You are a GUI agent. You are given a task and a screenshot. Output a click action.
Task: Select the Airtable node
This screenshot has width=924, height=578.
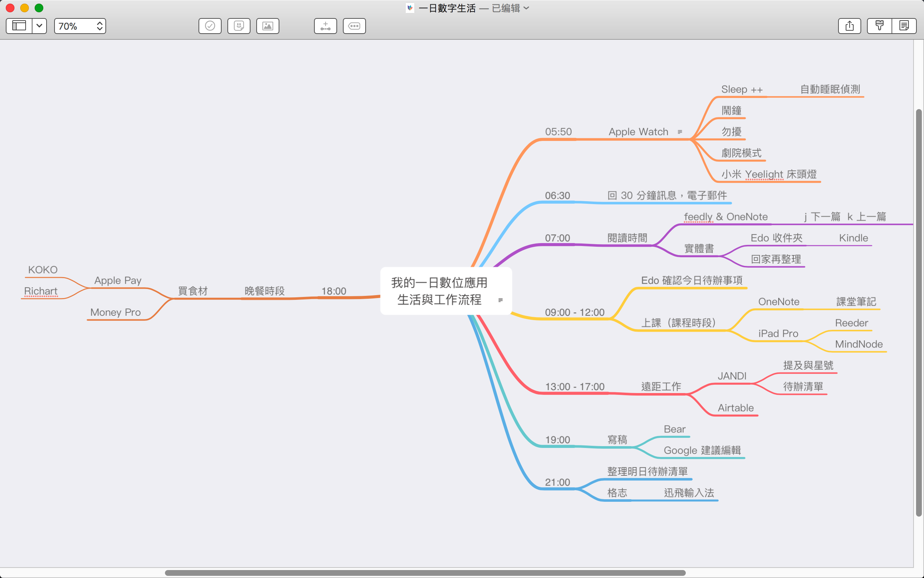(736, 408)
